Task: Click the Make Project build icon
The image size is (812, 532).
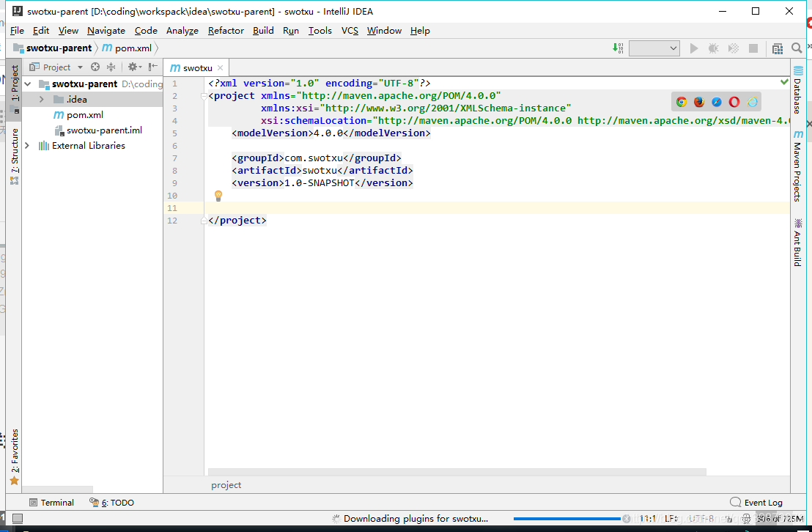Action: tap(618, 48)
